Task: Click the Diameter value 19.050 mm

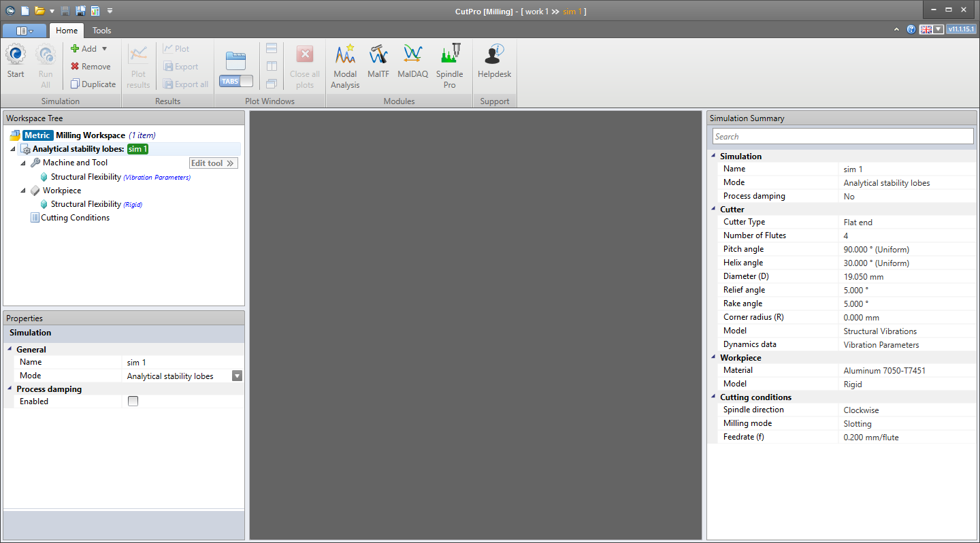Action: tap(864, 277)
